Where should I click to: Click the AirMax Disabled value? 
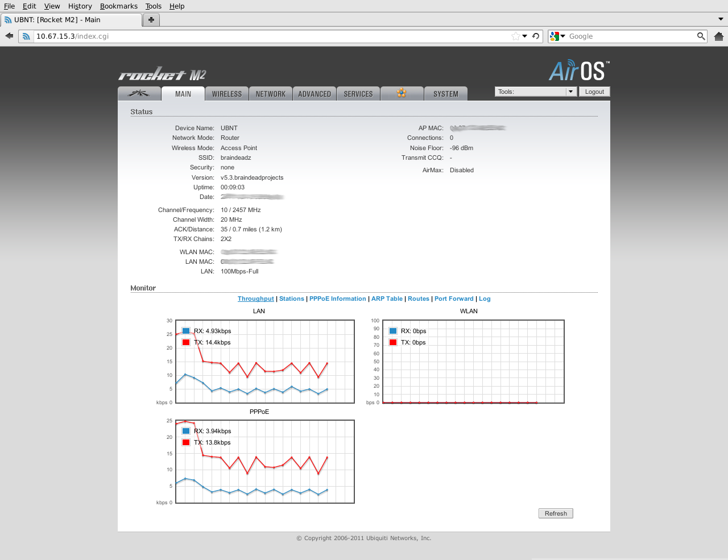coord(462,170)
